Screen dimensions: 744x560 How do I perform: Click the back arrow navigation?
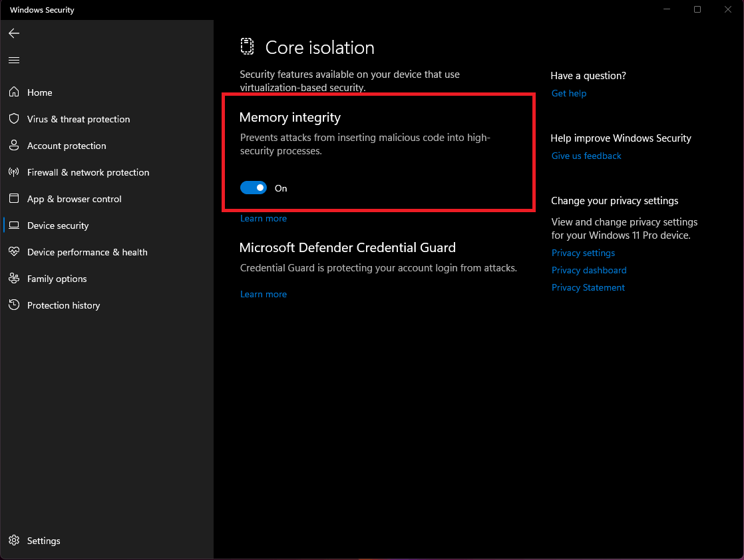(x=13, y=33)
